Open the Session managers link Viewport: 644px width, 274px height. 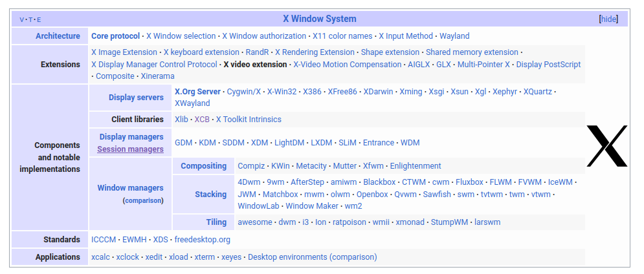(130, 149)
